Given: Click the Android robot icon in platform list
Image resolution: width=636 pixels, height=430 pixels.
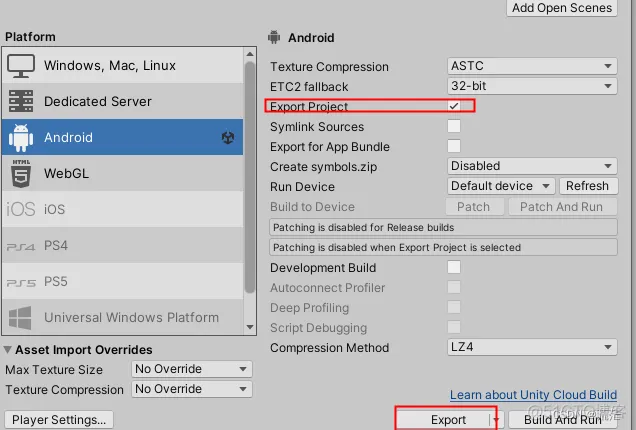Looking at the screenshot, I should [21, 138].
